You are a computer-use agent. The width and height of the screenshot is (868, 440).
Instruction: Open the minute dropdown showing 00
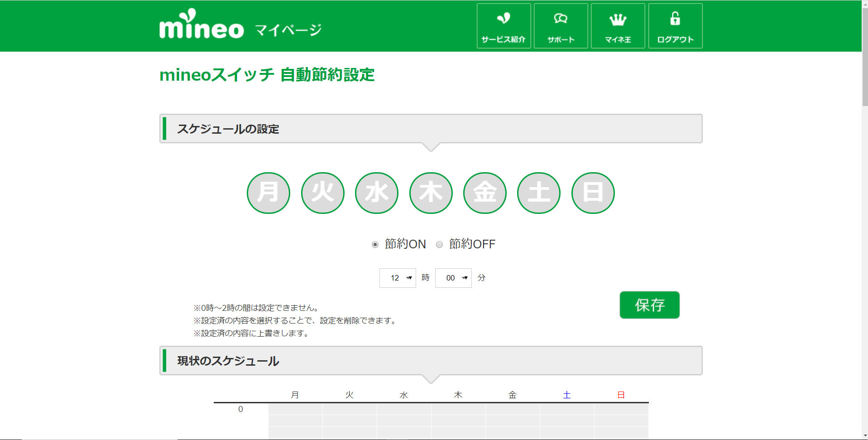coord(453,278)
